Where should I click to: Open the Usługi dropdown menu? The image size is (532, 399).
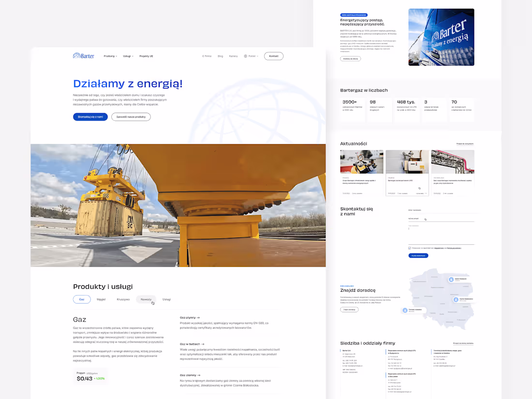(x=127, y=56)
